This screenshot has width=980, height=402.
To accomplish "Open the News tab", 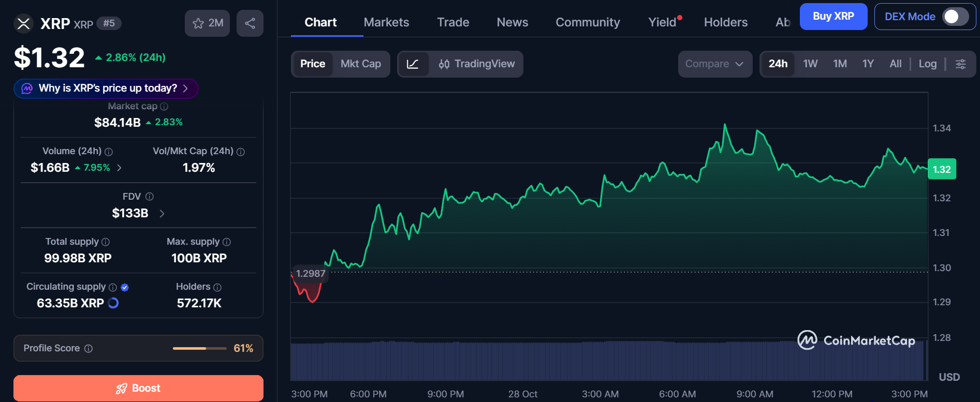I will click(513, 22).
